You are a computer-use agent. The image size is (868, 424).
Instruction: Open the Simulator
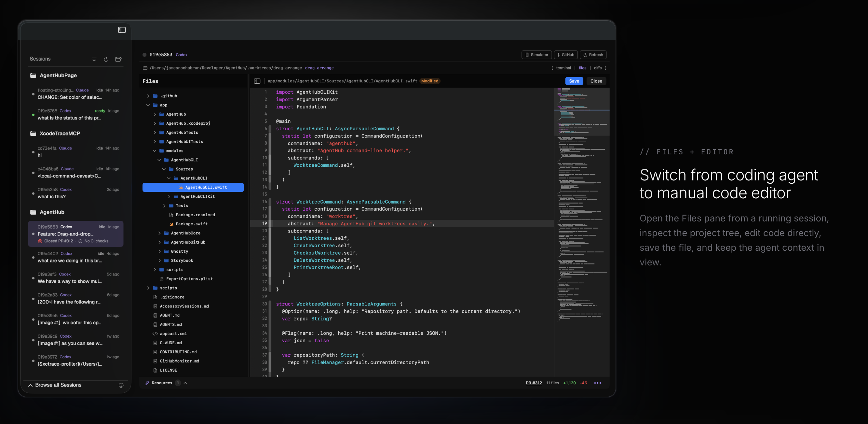pos(536,55)
